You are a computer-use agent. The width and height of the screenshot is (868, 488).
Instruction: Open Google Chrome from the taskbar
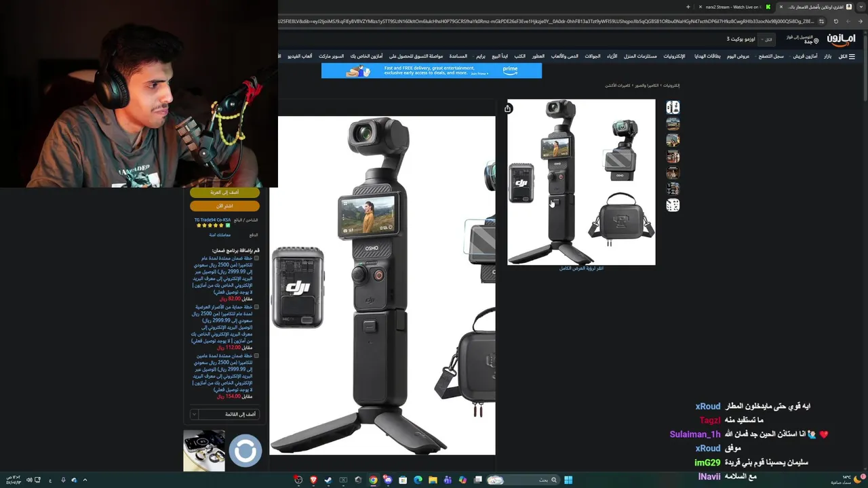click(x=373, y=480)
